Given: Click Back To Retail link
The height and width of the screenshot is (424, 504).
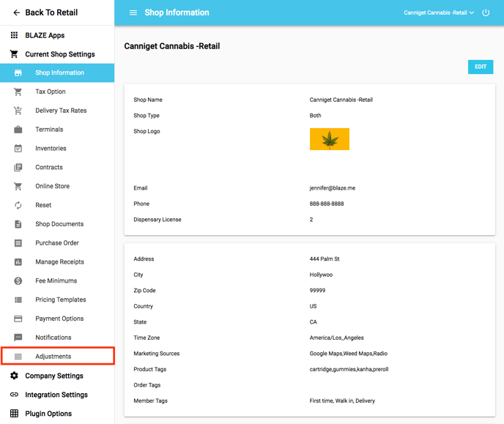Looking at the screenshot, I should click(x=51, y=12).
